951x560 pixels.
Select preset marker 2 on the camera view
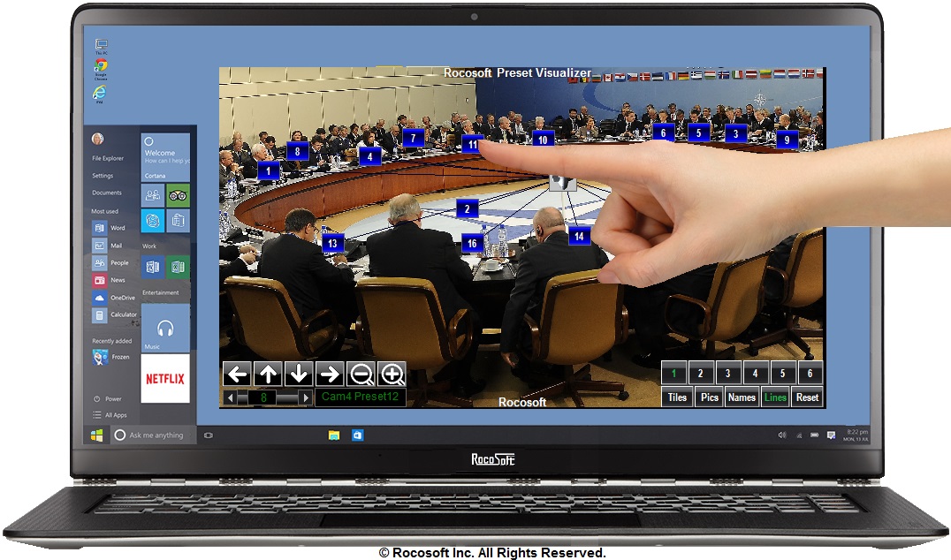click(467, 209)
